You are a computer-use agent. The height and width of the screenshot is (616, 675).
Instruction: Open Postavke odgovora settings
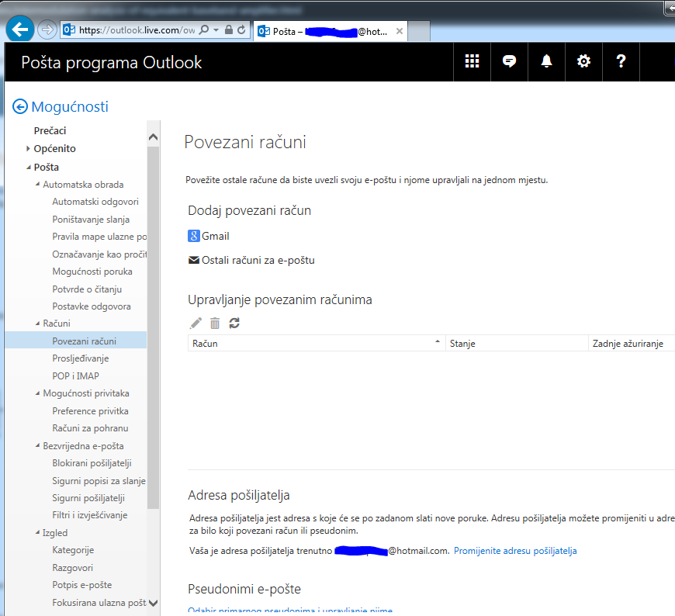pos(92,306)
